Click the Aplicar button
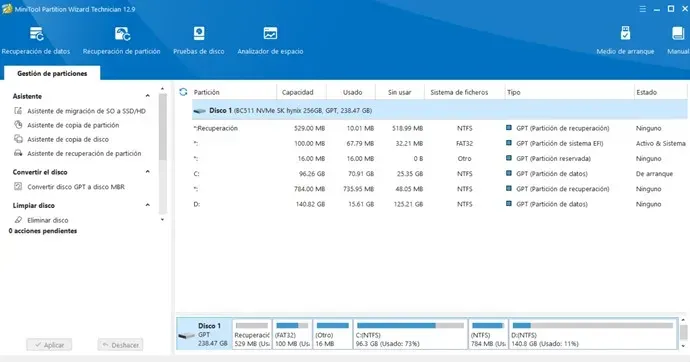 [x=49, y=345]
